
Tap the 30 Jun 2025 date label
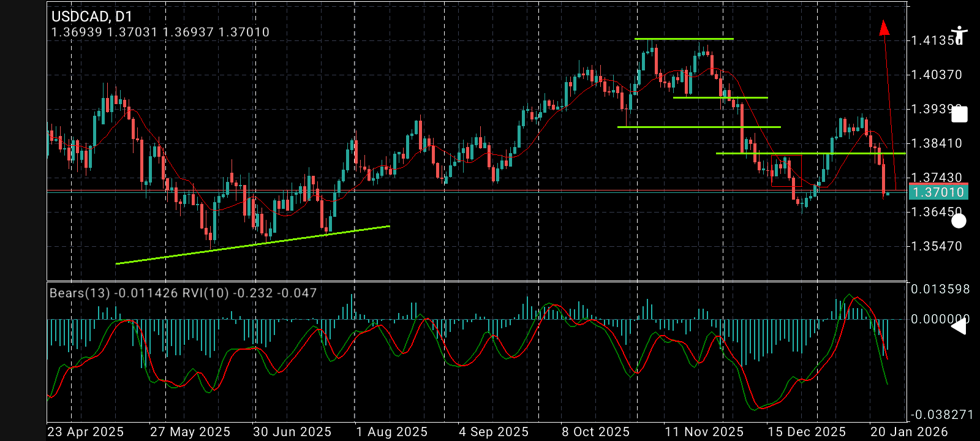[x=292, y=432]
